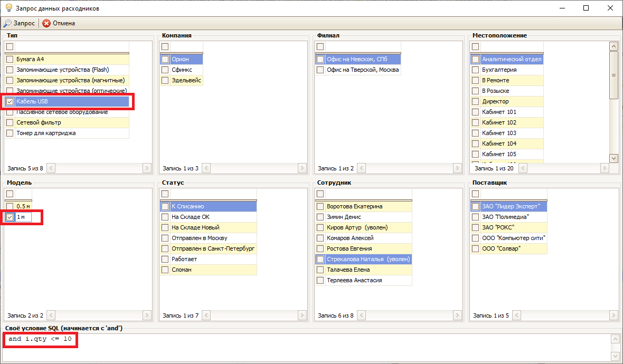Image resolution: width=623 pixels, height=364 pixels.
Task: Check Офис на Невском, СПб checkbox
Action: (320, 59)
